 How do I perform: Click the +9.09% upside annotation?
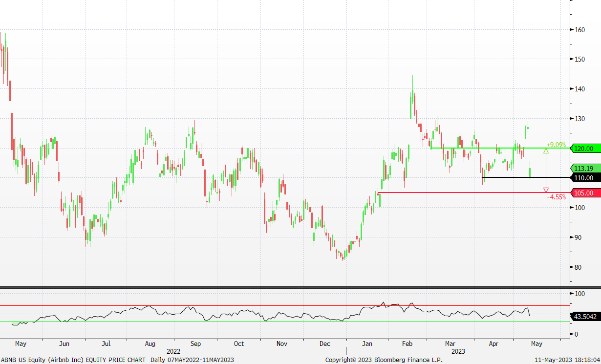point(556,145)
